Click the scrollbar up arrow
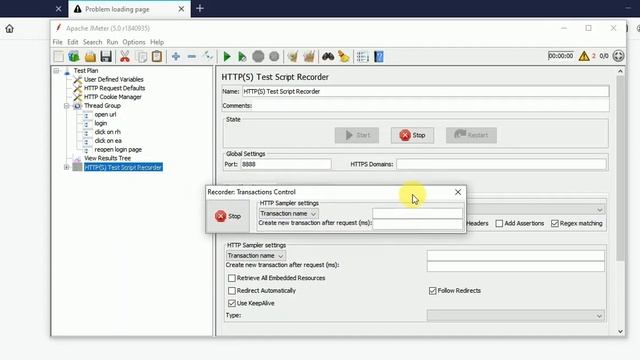The width and height of the screenshot is (640, 360). pos(620,71)
